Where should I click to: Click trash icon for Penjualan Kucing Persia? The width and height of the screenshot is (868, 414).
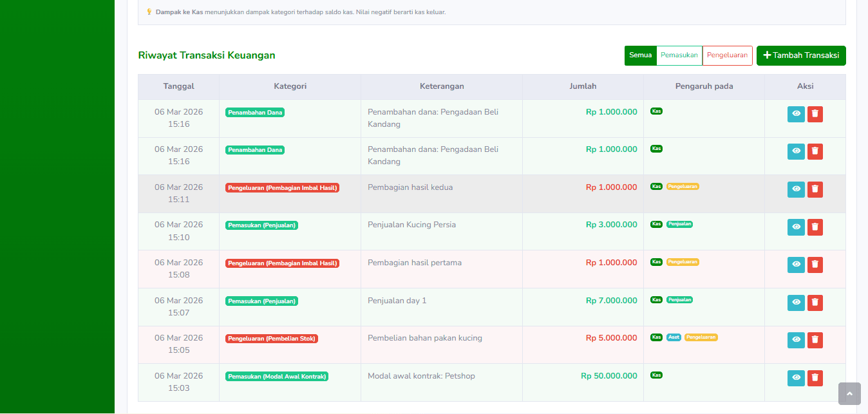pyautogui.click(x=815, y=227)
